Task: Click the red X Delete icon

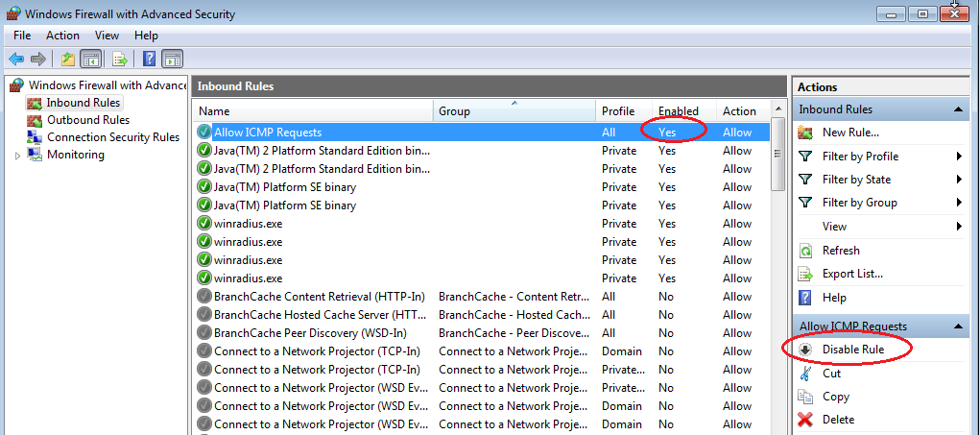Action: pyautogui.click(x=806, y=420)
